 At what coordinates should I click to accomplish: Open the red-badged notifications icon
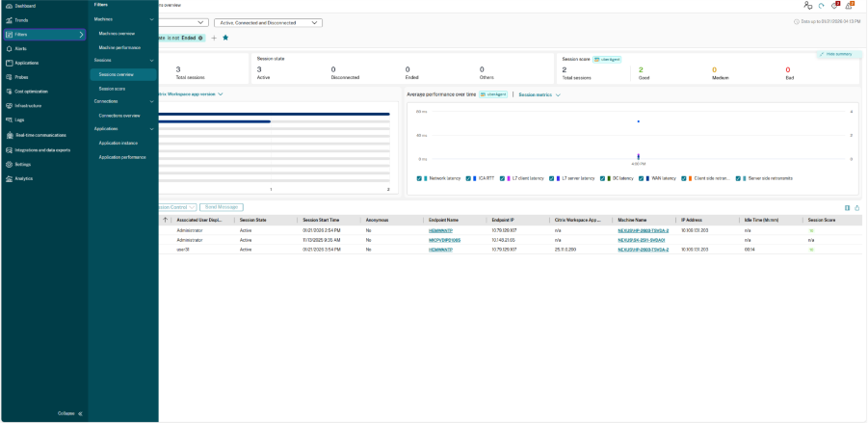coord(835,5)
